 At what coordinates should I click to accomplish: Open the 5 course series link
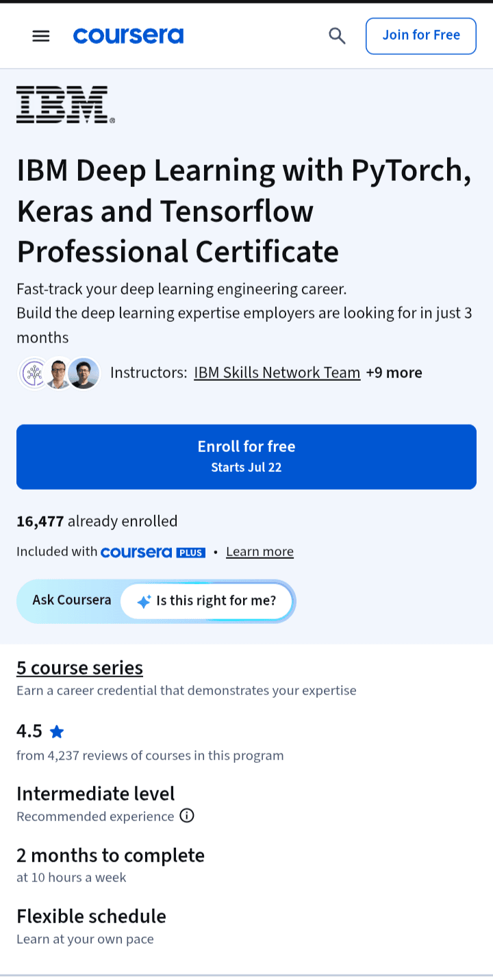click(x=79, y=668)
